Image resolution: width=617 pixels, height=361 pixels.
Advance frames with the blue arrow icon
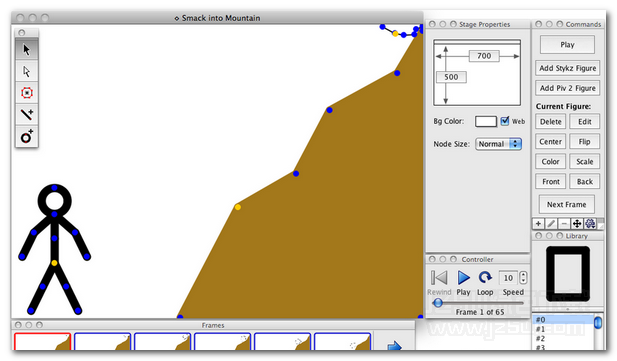[394, 346]
